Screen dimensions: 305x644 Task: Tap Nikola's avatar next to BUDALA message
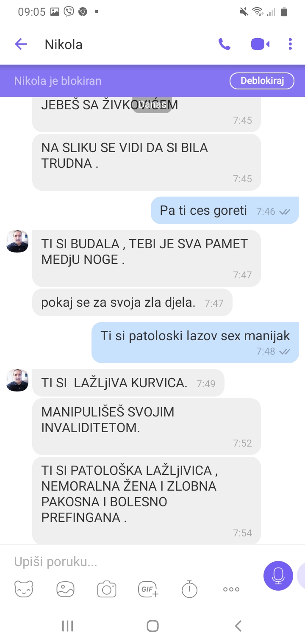tap(17, 241)
